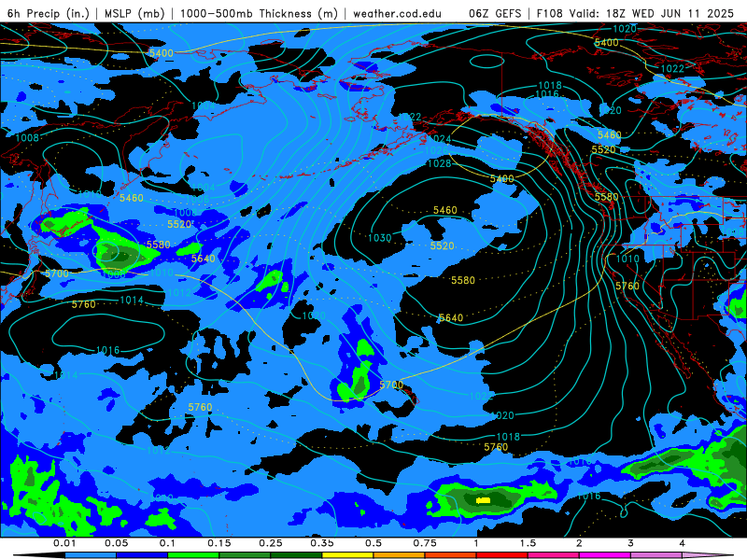Click the weather.cod.edu header text
This screenshot has height=560, width=747.
[x=397, y=13]
